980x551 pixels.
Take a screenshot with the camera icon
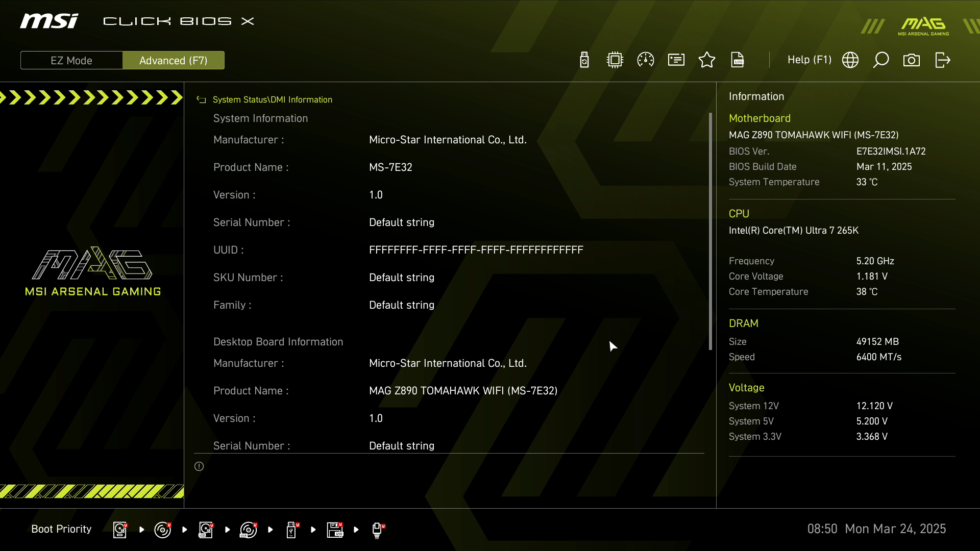[912, 60]
